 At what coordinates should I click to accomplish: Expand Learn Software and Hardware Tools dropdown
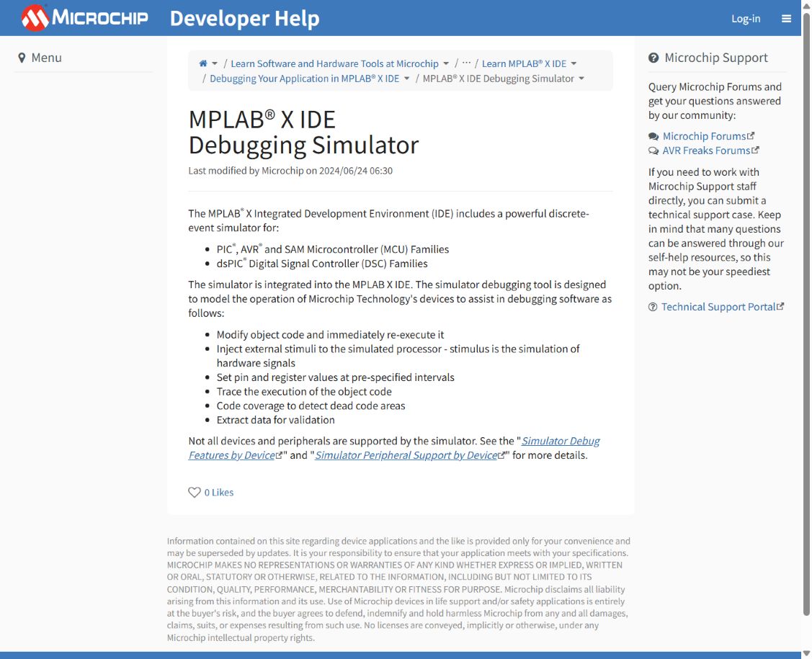point(446,63)
